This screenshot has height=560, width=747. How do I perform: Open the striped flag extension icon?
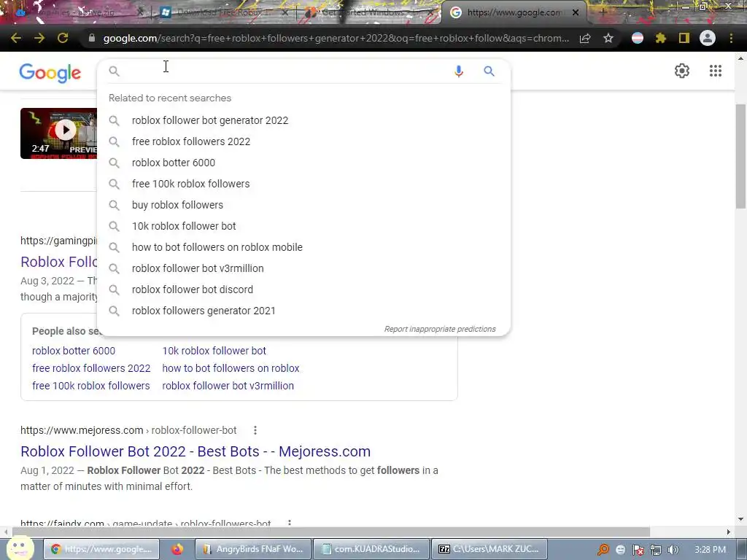pyautogui.click(x=638, y=38)
